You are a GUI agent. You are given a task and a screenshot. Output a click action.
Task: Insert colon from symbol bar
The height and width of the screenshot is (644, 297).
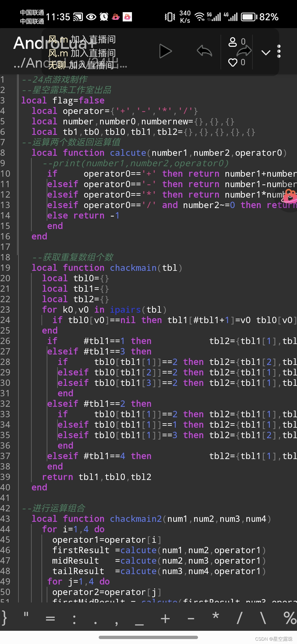pyautogui.click(x=74, y=619)
